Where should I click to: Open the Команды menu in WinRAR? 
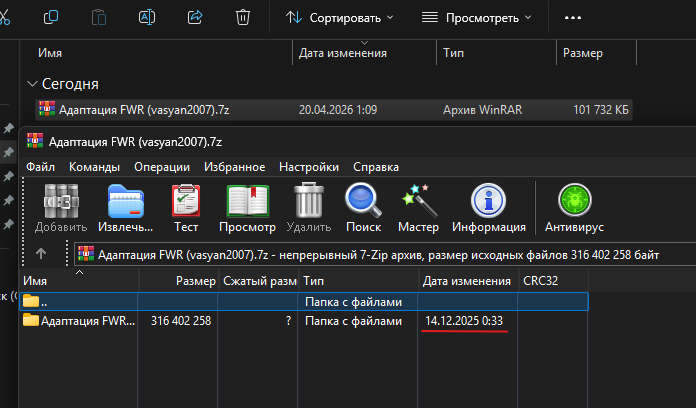click(94, 167)
